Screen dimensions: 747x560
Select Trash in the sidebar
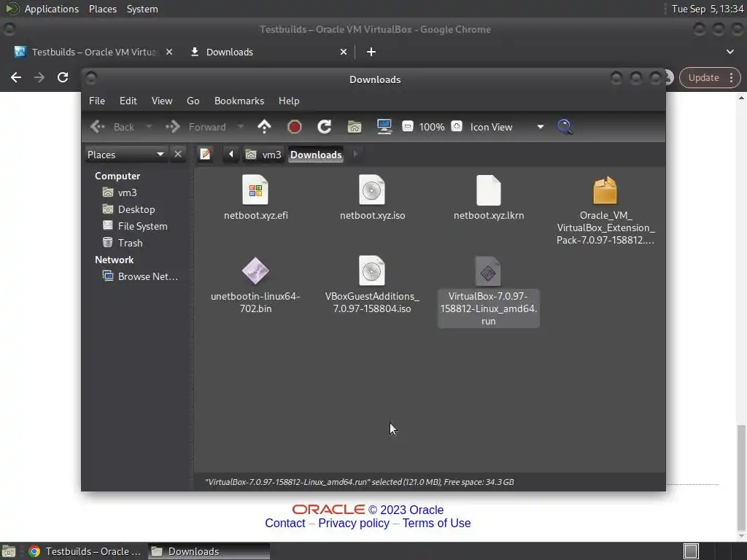pos(123,242)
